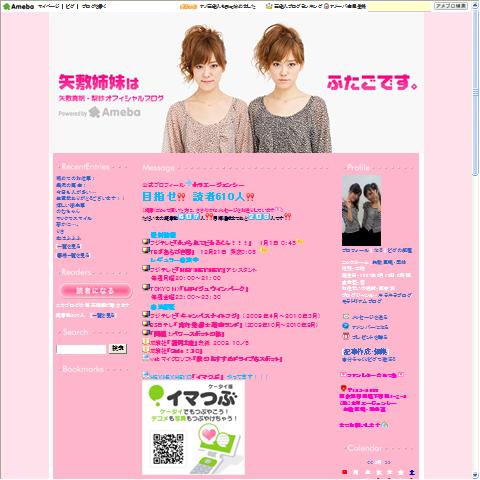Open the ピグ link in top bar
This screenshot has width=480, height=480.
click(x=70, y=6)
